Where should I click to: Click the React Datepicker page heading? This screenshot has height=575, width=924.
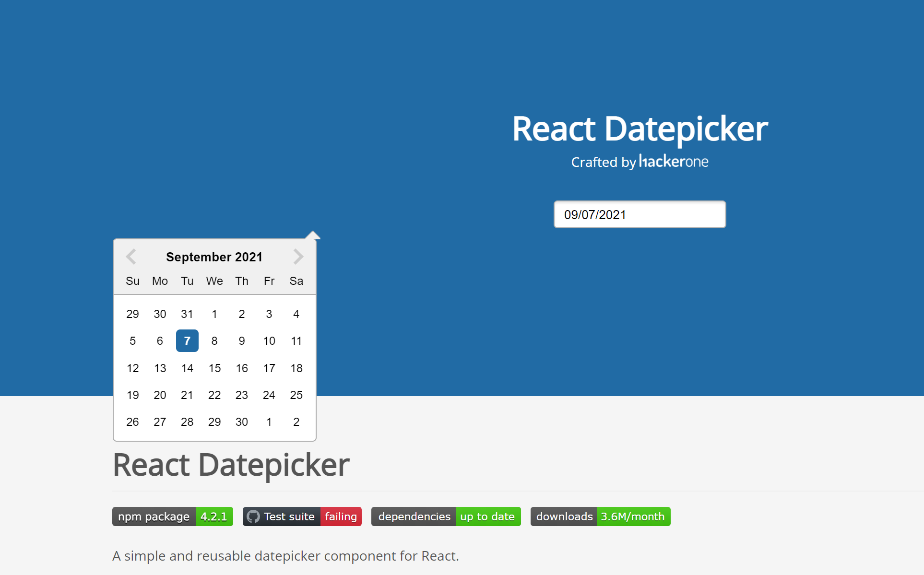pos(231,463)
